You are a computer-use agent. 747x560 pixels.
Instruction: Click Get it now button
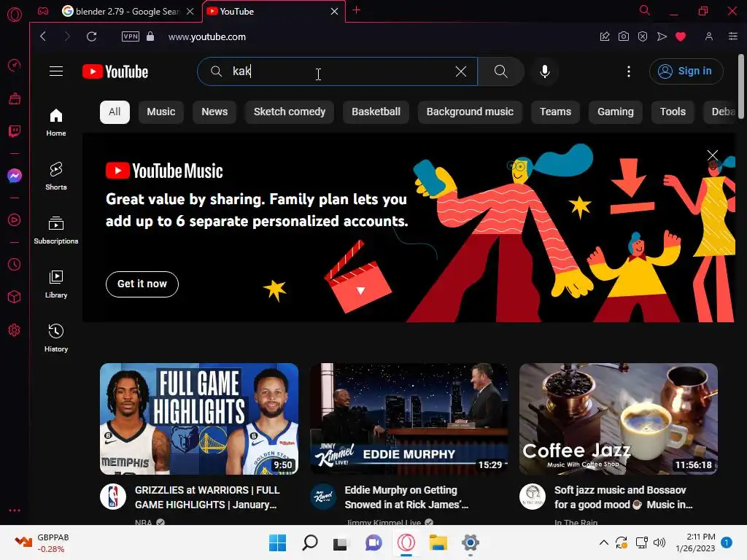tap(142, 284)
